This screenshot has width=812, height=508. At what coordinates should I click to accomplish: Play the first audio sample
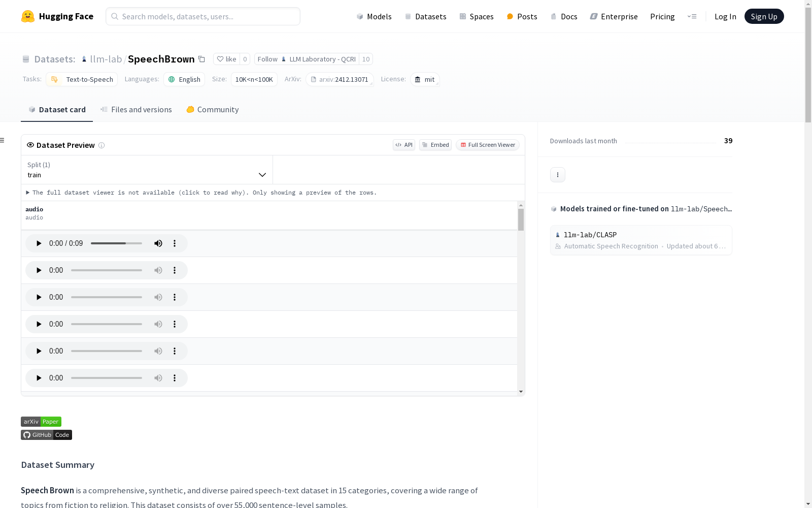pos(39,243)
